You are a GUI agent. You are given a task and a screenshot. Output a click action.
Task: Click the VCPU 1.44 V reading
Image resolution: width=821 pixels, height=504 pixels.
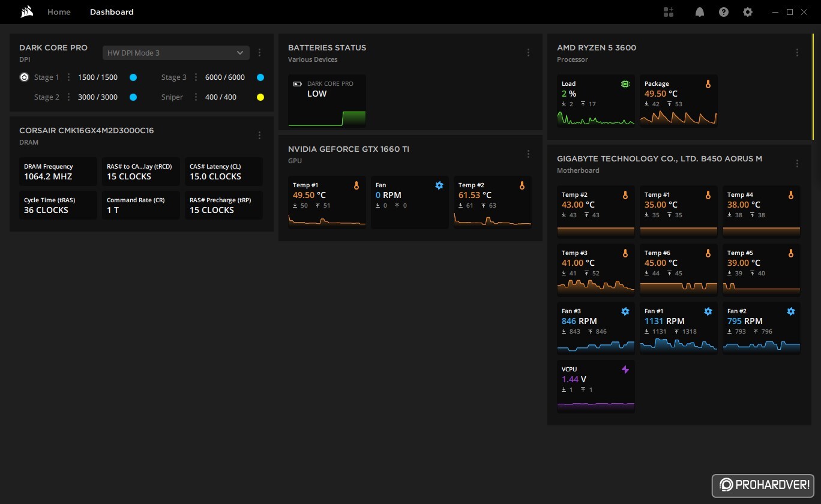click(x=574, y=379)
